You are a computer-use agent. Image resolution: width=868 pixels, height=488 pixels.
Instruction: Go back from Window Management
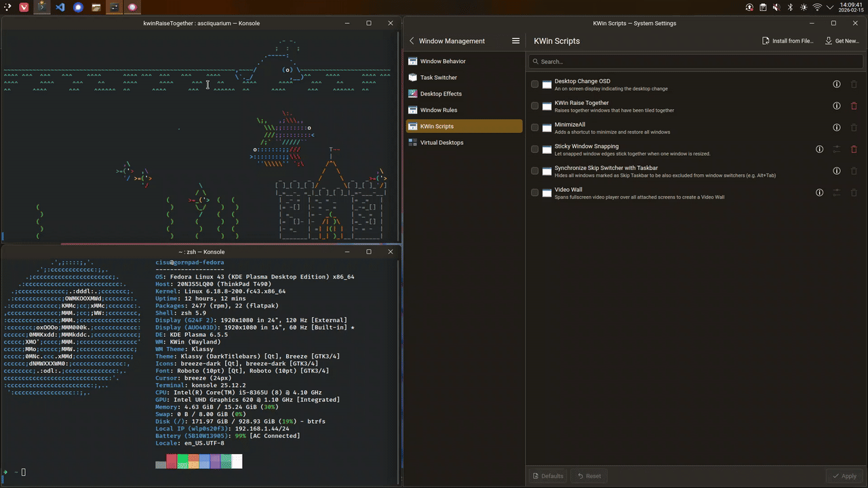tap(412, 41)
